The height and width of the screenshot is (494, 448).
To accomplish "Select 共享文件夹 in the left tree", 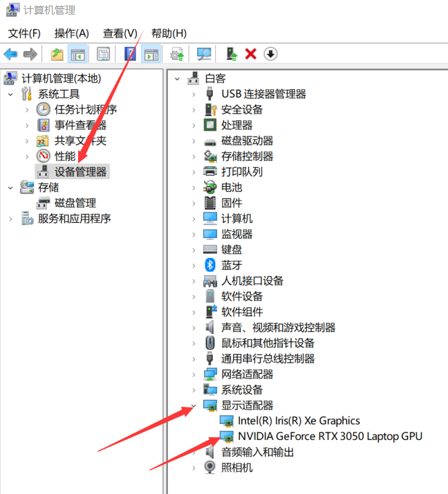I will (80, 141).
